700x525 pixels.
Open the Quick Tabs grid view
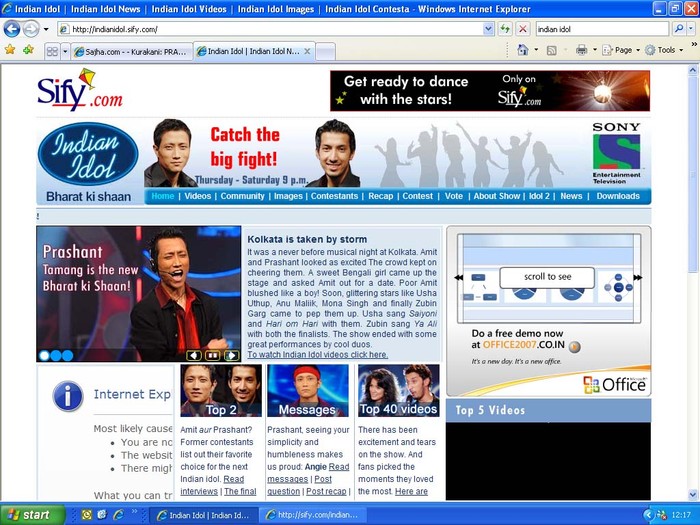[53, 50]
